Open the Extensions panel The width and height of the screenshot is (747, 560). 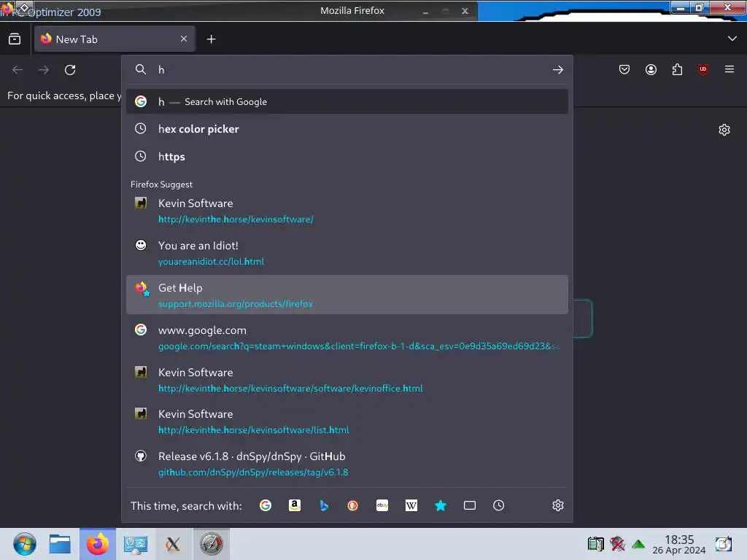(x=677, y=69)
